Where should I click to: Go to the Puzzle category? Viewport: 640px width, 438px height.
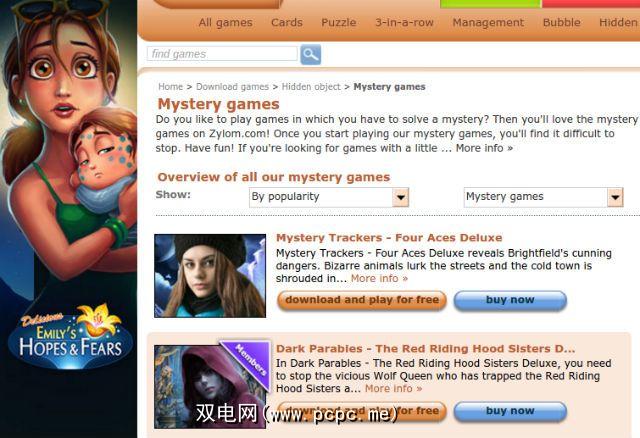(x=339, y=22)
